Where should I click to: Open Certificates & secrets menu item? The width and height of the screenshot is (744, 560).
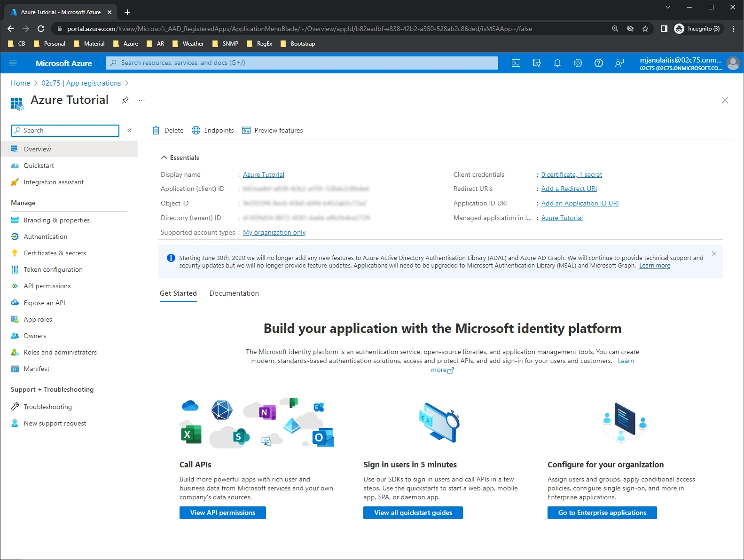pyautogui.click(x=55, y=253)
